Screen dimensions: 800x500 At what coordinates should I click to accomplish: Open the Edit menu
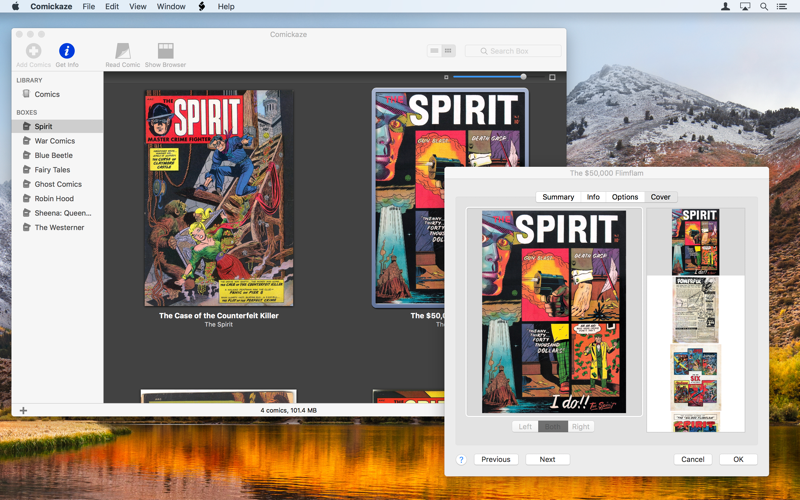pyautogui.click(x=112, y=6)
